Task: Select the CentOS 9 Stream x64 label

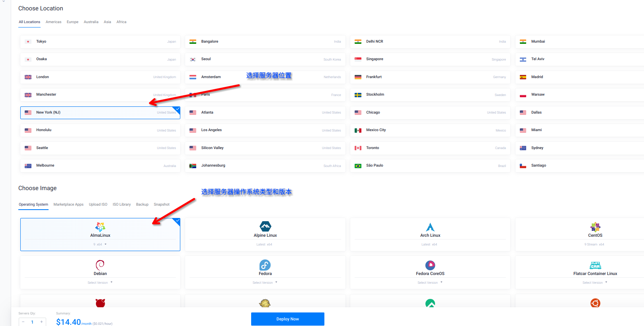Action: tap(594, 244)
